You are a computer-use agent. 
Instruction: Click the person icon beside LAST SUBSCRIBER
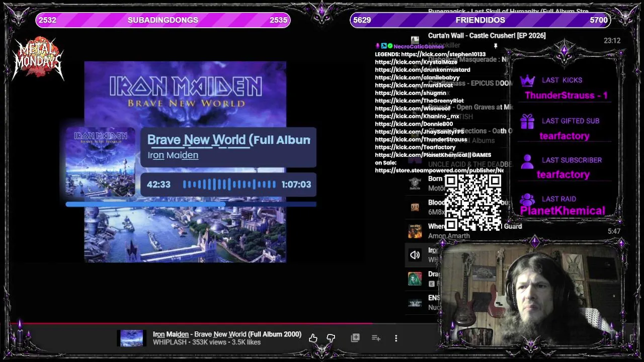pyautogui.click(x=527, y=161)
